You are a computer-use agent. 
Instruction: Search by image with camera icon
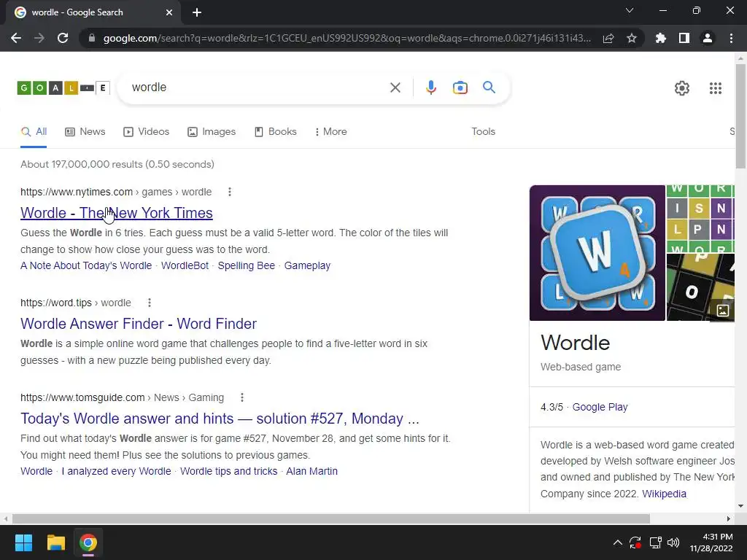[x=460, y=87]
